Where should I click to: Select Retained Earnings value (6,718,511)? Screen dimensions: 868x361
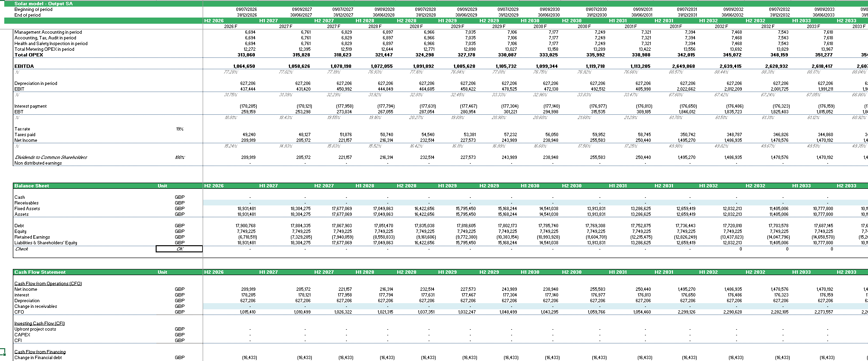246,237
